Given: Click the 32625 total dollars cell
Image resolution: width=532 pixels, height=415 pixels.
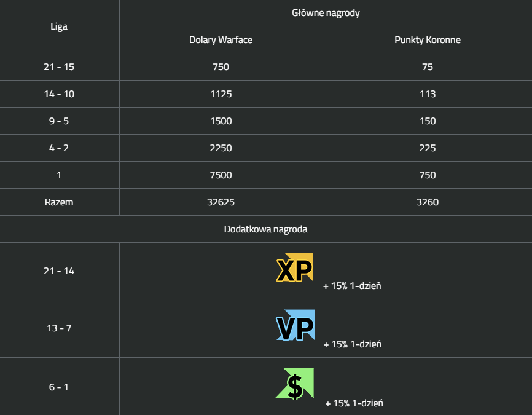Looking at the screenshot, I should click(x=221, y=202).
